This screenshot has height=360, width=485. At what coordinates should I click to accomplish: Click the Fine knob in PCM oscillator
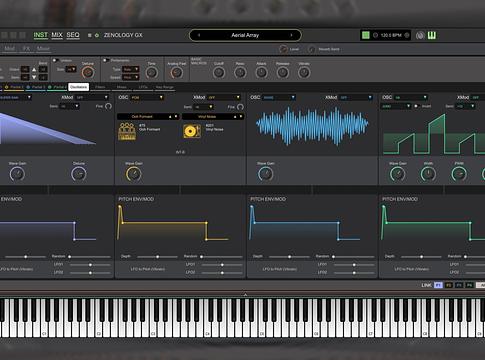pyautogui.click(x=240, y=107)
